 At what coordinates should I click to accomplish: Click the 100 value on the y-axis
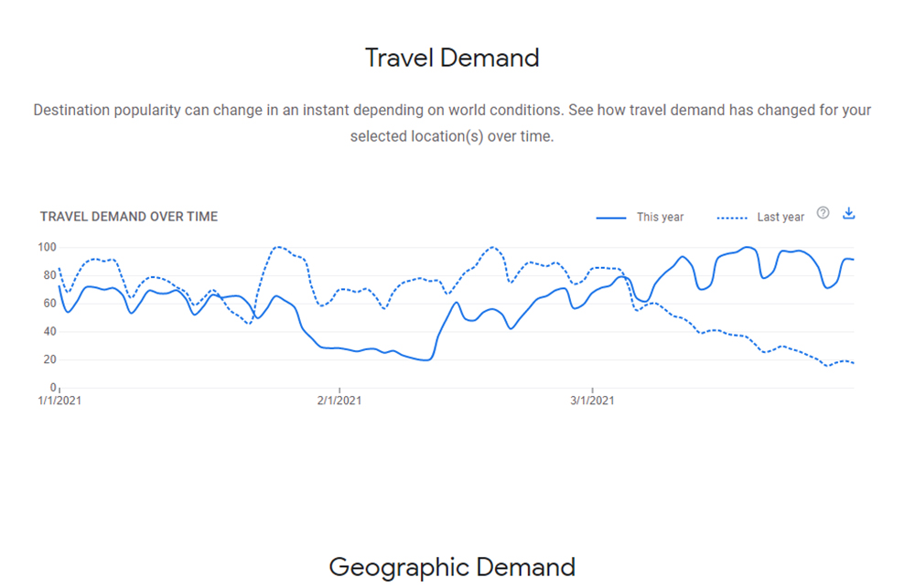tap(48, 247)
